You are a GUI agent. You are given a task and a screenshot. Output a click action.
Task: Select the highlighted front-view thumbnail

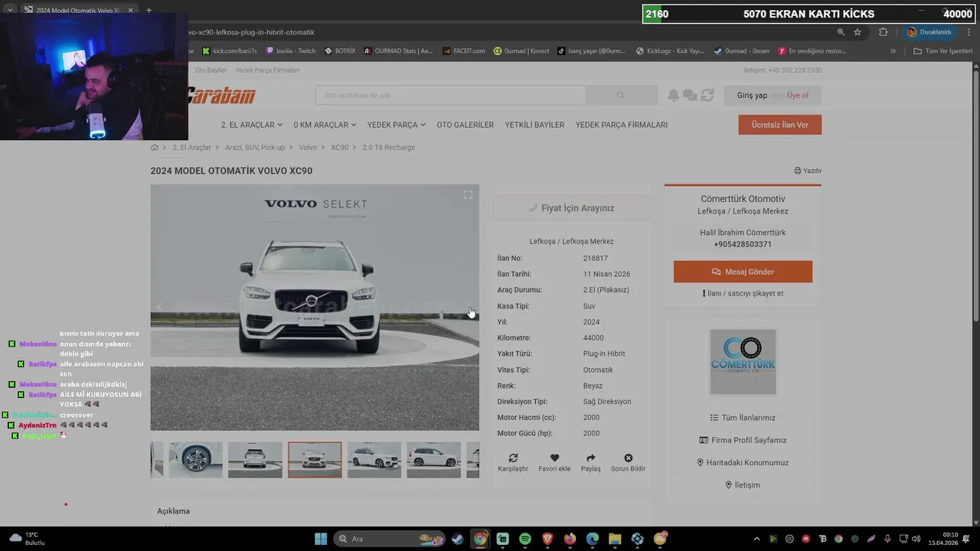(x=315, y=459)
